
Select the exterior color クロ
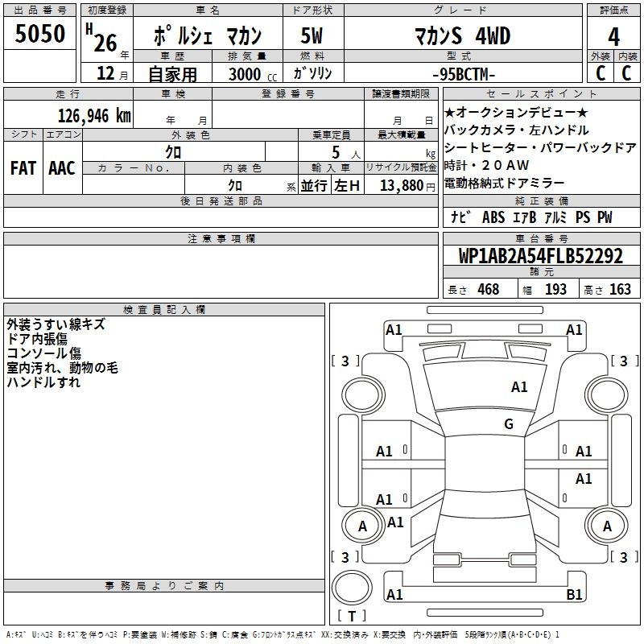tap(173, 152)
